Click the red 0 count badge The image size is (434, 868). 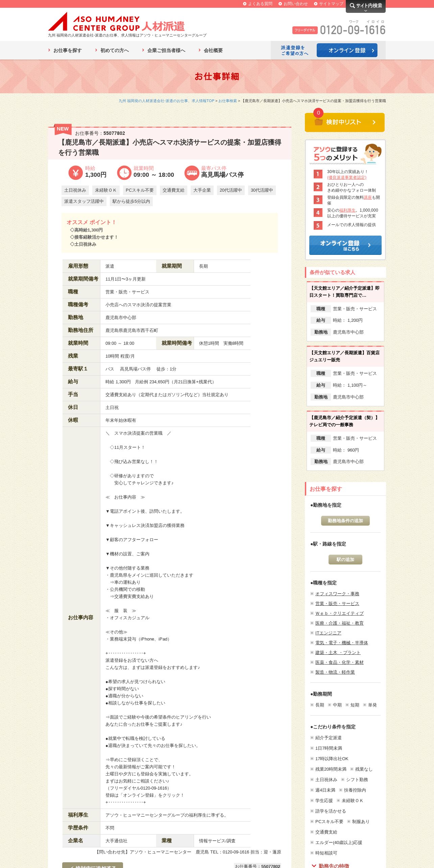click(318, 113)
